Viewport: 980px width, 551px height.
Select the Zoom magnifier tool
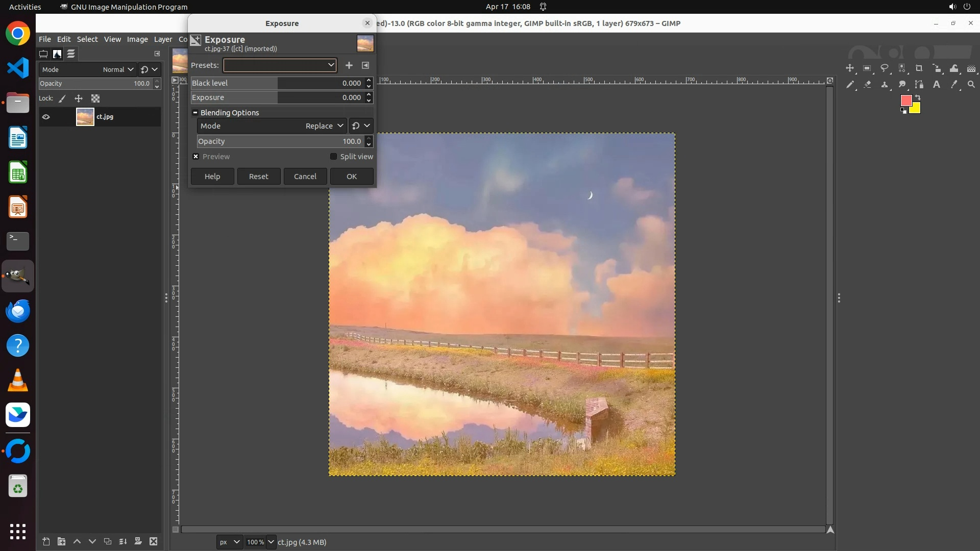(x=971, y=85)
